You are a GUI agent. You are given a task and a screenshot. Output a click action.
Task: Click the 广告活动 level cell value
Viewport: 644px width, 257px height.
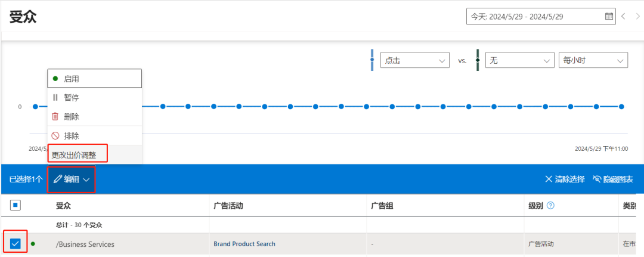point(540,244)
